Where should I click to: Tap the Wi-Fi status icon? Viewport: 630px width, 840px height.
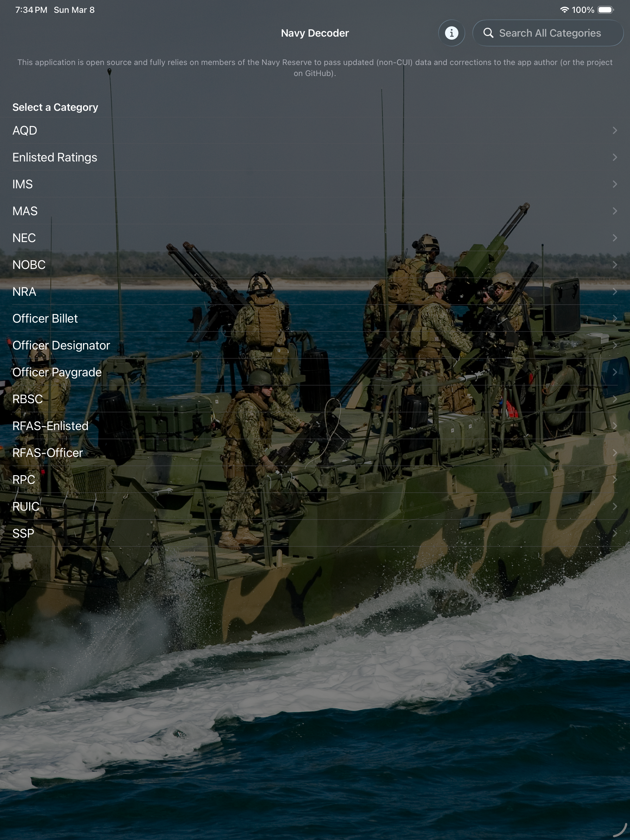[x=564, y=10]
